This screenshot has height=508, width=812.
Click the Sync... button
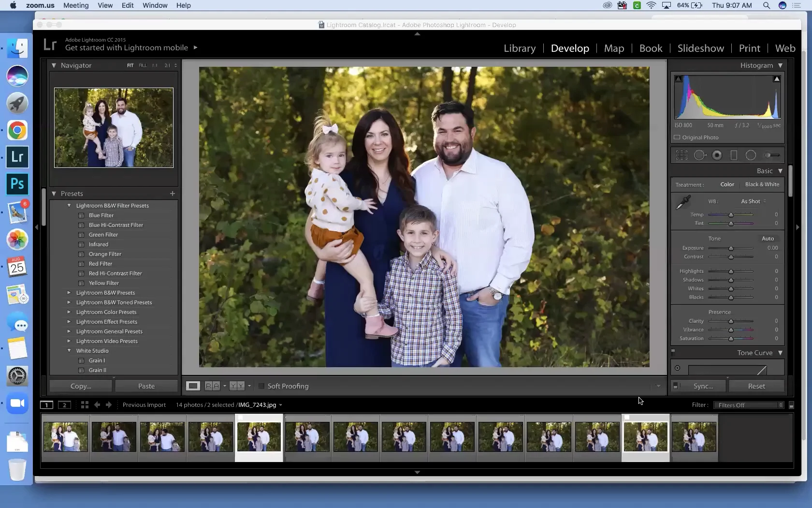point(703,386)
